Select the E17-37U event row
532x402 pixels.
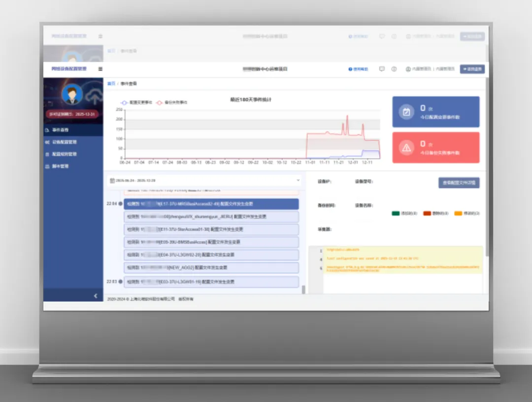tap(211, 204)
